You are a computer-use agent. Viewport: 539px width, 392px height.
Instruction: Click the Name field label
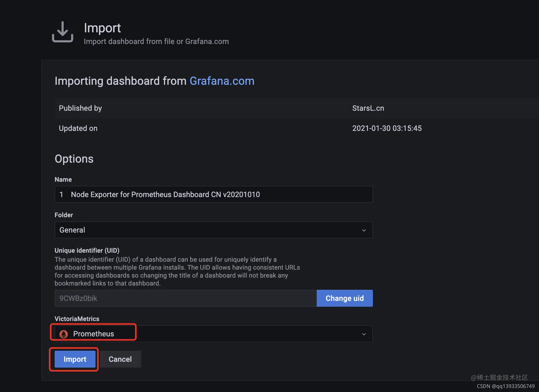[x=63, y=179]
